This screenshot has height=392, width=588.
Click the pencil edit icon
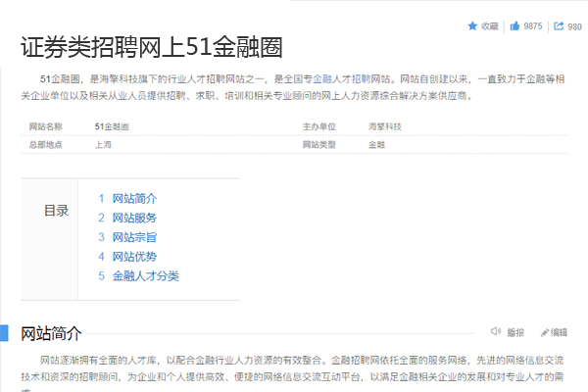[545, 333]
